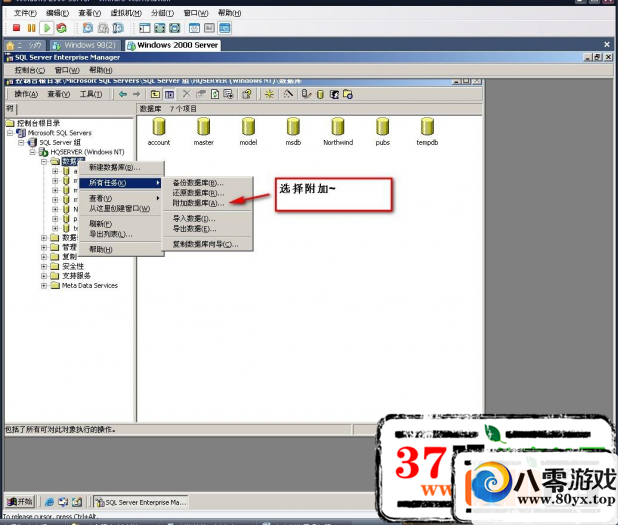Launch Internet Explorer from quick launch
618x525 pixels.
pyautogui.click(x=49, y=502)
